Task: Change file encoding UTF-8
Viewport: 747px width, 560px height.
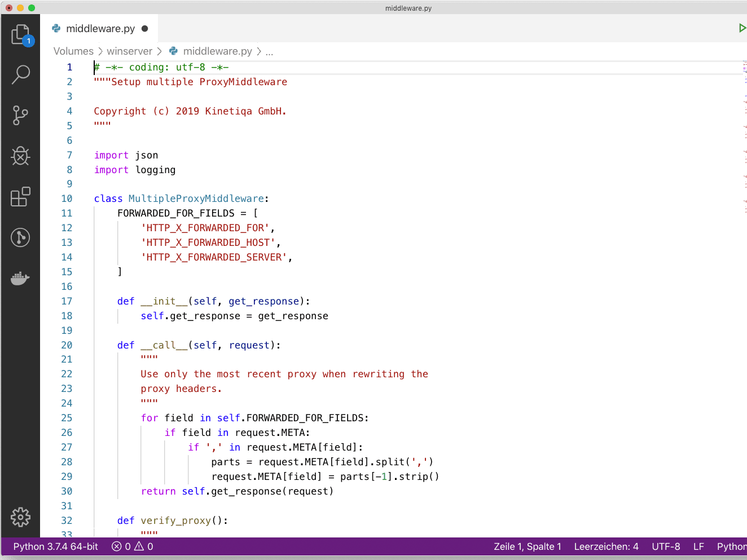Action: click(x=666, y=546)
